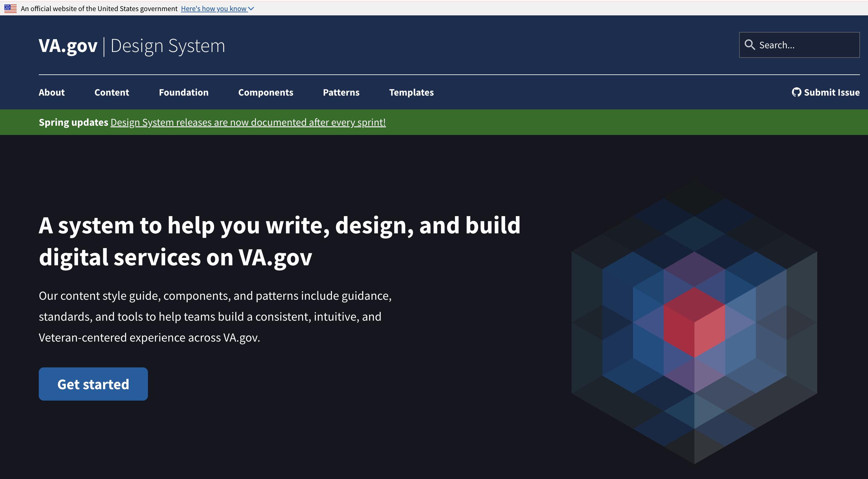Open the Components menu item

(x=265, y=92)
